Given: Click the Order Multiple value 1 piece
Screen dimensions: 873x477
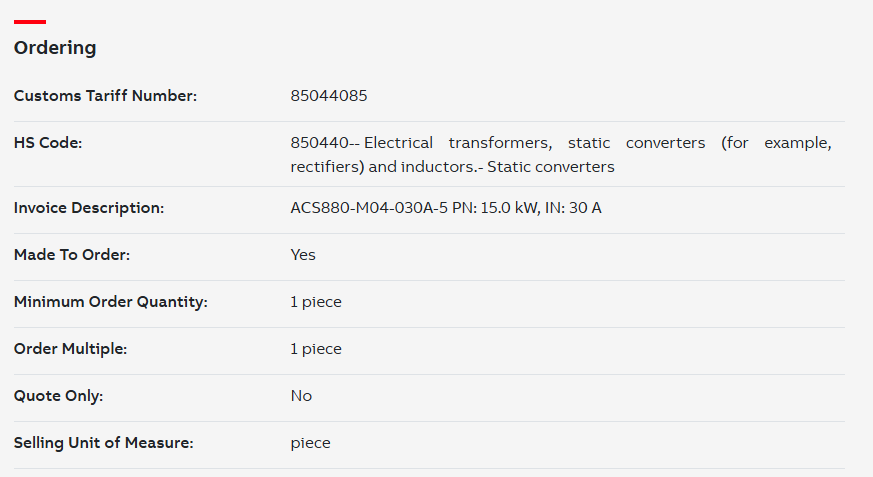Looking at the screenshot, I should pos(316,349).
